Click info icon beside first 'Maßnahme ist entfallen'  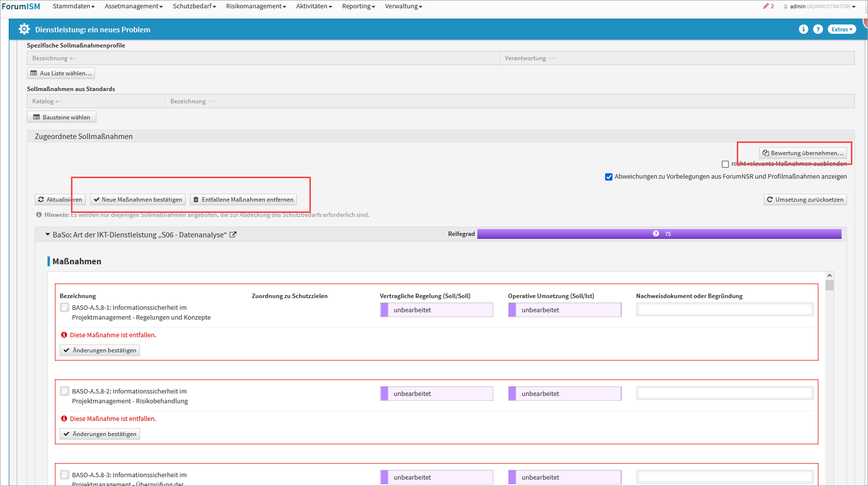pos(64,335)
